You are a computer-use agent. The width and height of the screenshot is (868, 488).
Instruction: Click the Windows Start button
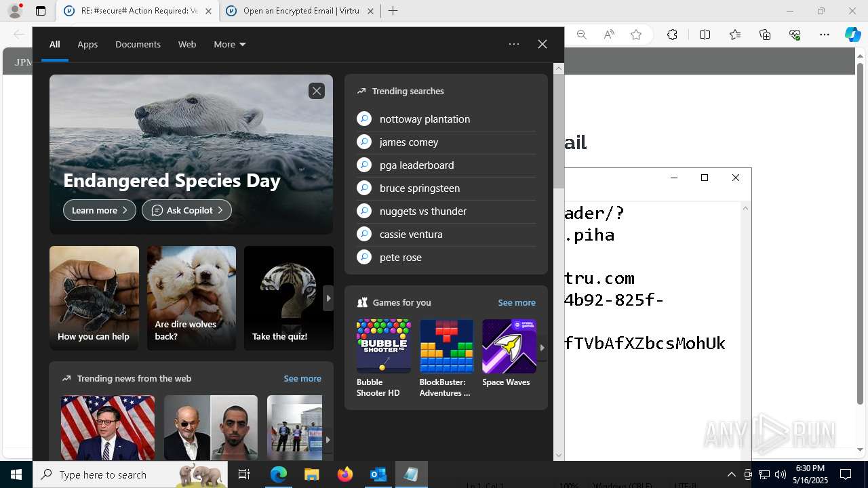tap(16, 474)
